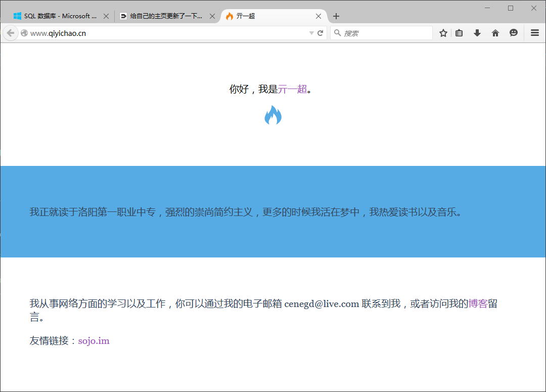Go to the Firefox home page
Image resolution: width=546 pixels, height=392 pixels.
pos(495,33)
